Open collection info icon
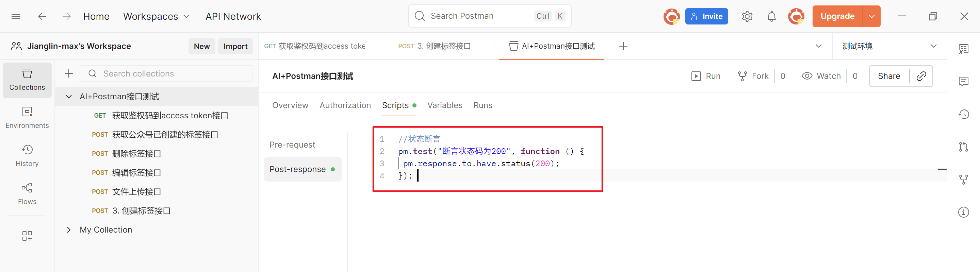 point(963,212)
